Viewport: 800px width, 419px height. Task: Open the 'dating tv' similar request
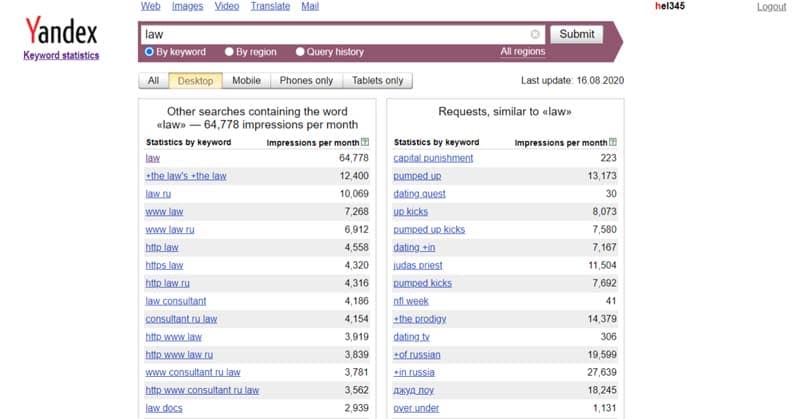pos(412,337)
